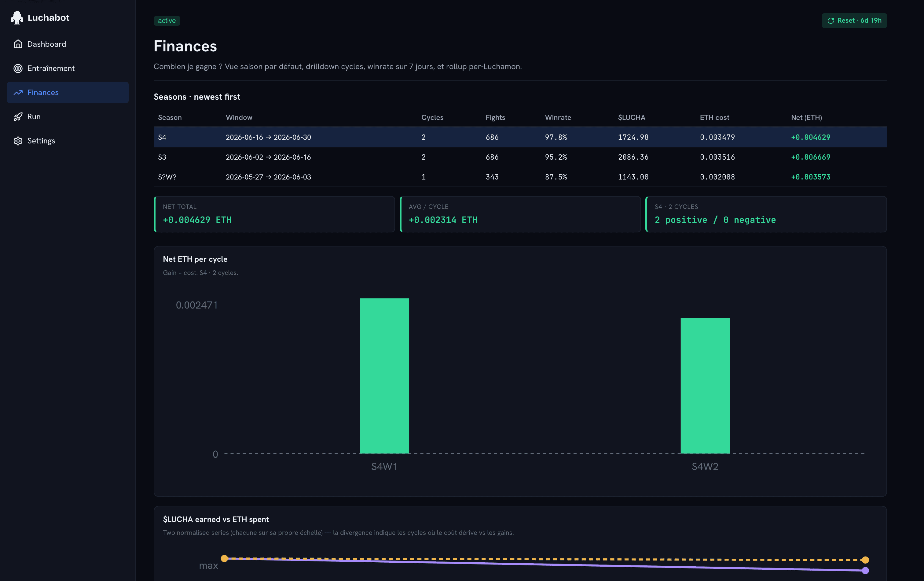Click the Net ETH per cycle heading
This screenshot has height=581, width=924.
coord(195,259)
